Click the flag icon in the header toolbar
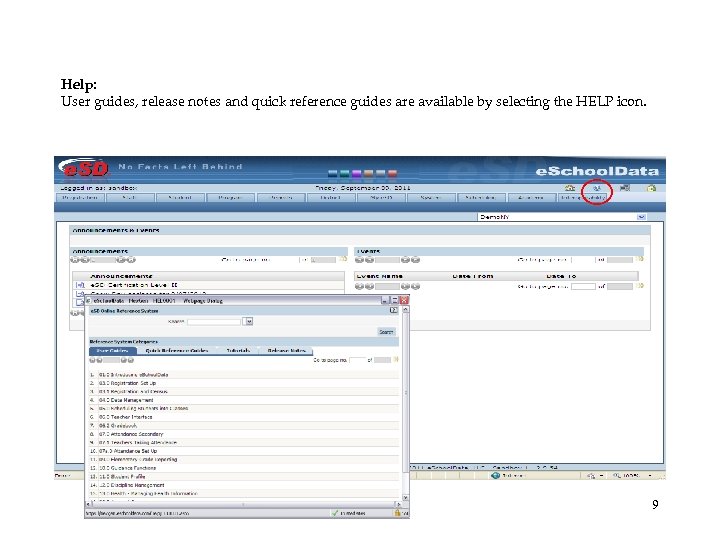The height and width of the screenshot is (540, 720). tap(624, 188)
